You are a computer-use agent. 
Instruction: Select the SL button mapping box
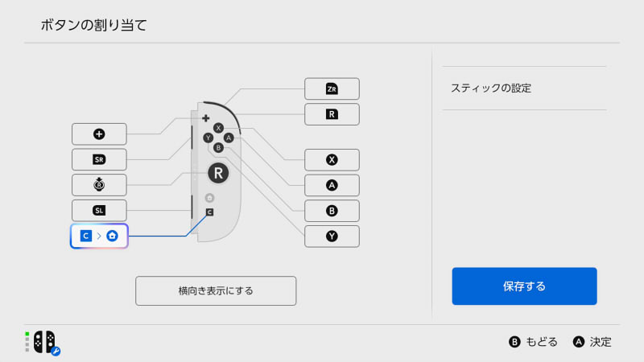pos(99,211)
